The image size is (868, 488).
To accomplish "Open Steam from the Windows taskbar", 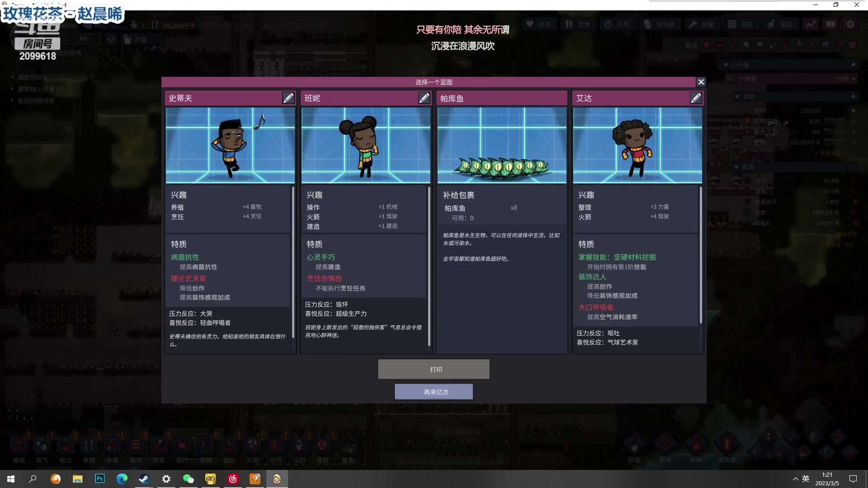I will pos(144,479).
